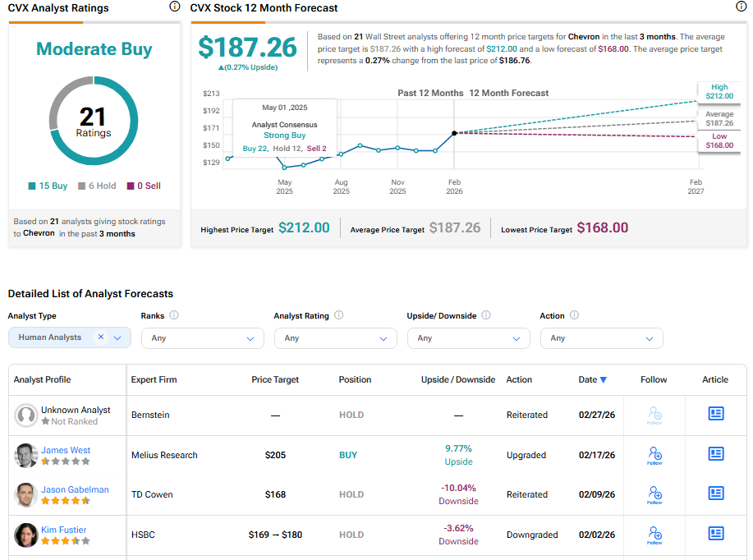The image size is (753, 560).
Task: Show info for Upside/Downside filter
Action: (486, 315)
